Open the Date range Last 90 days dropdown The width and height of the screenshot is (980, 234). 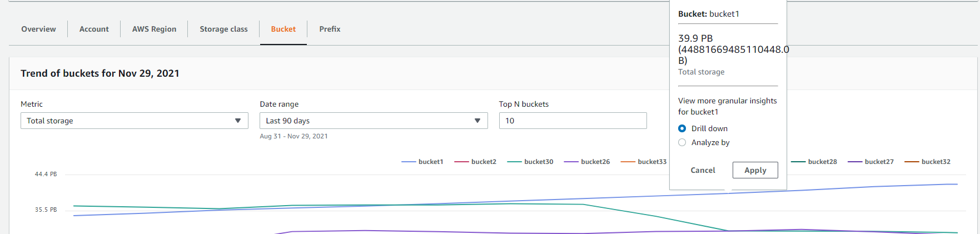click(x=373, y=121)
